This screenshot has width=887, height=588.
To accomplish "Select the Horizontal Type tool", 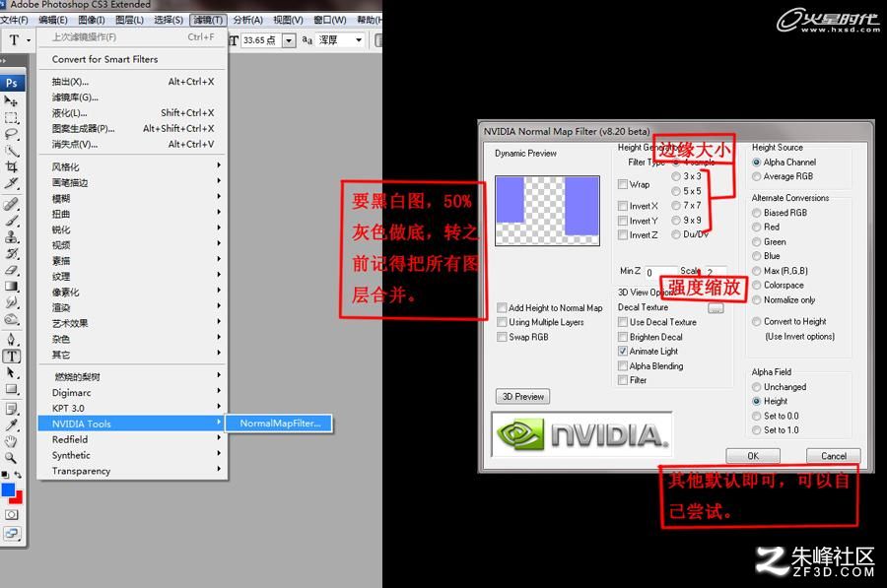I will click(x=11, y=357).
